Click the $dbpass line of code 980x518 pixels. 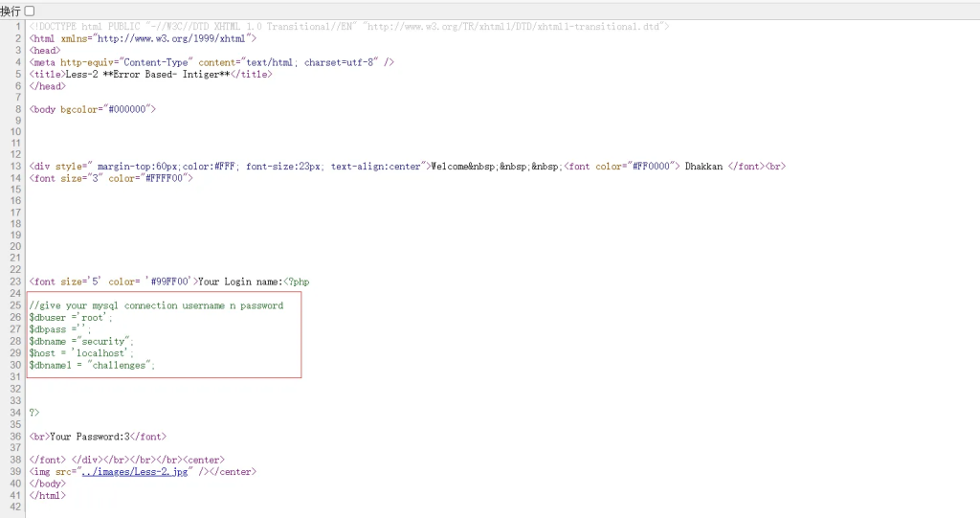pyautogui.click(x=60, y=329)
